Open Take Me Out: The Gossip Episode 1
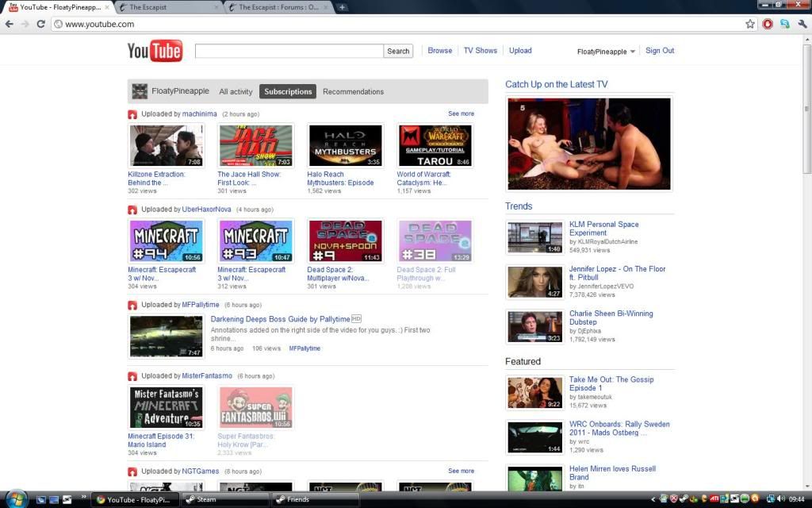The width and height of the screenshot is (812, 508). 611,383
